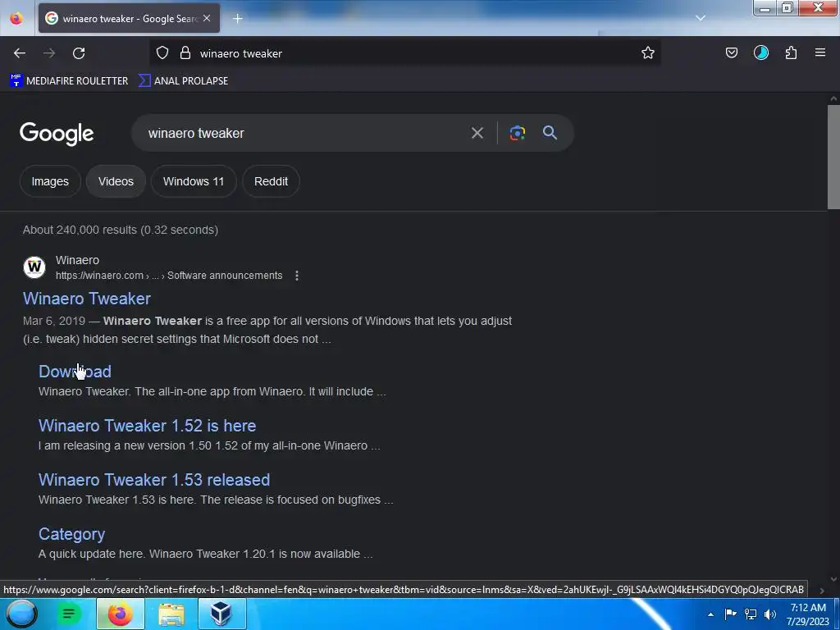Open Winaero Tweaker 1.53 released link
The image size is (840, 630).
pyautogui.click(x=154, y=479)
